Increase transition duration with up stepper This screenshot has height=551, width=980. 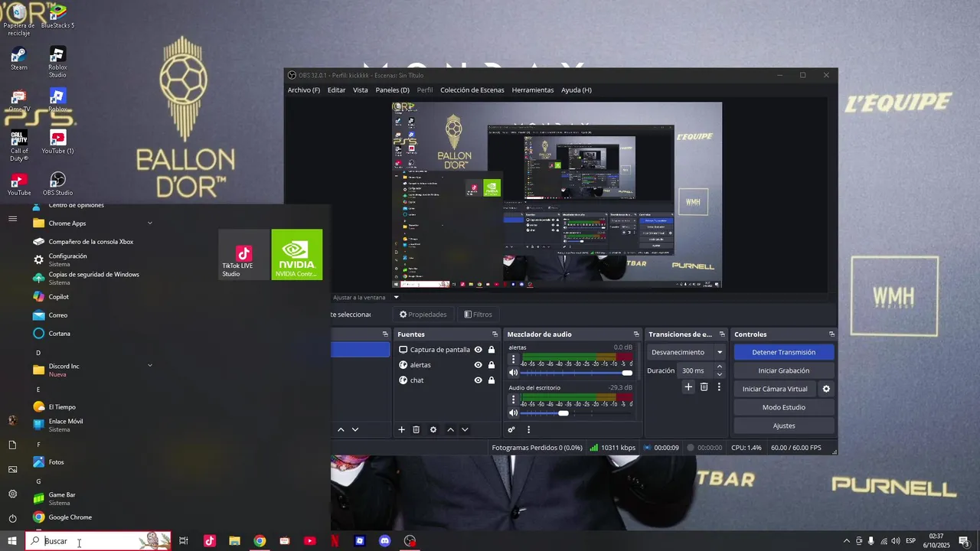pos(720,367)
